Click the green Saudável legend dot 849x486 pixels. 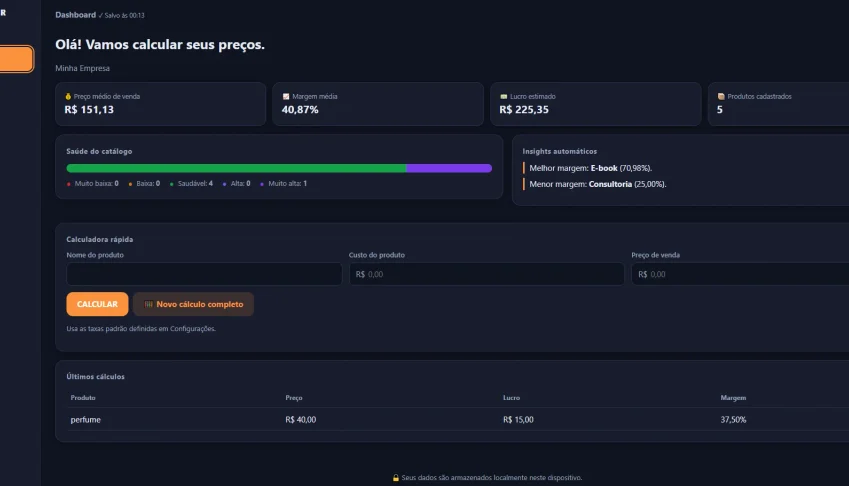172,184
